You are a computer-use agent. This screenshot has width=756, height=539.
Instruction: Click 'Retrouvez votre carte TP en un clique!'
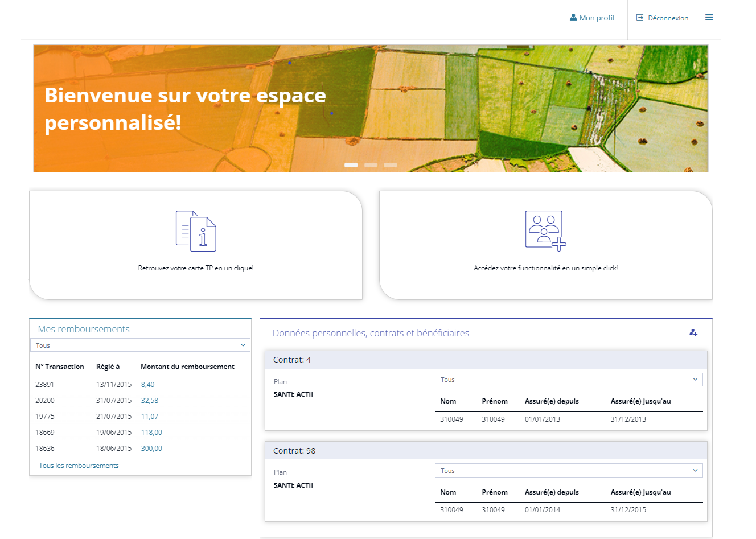196,268
